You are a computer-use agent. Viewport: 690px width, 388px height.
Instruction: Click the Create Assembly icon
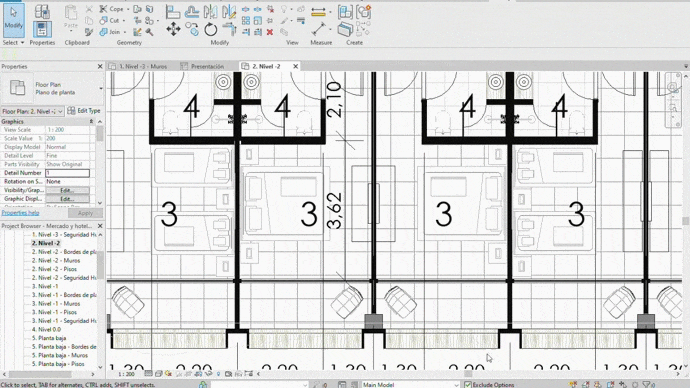point(345,12)
